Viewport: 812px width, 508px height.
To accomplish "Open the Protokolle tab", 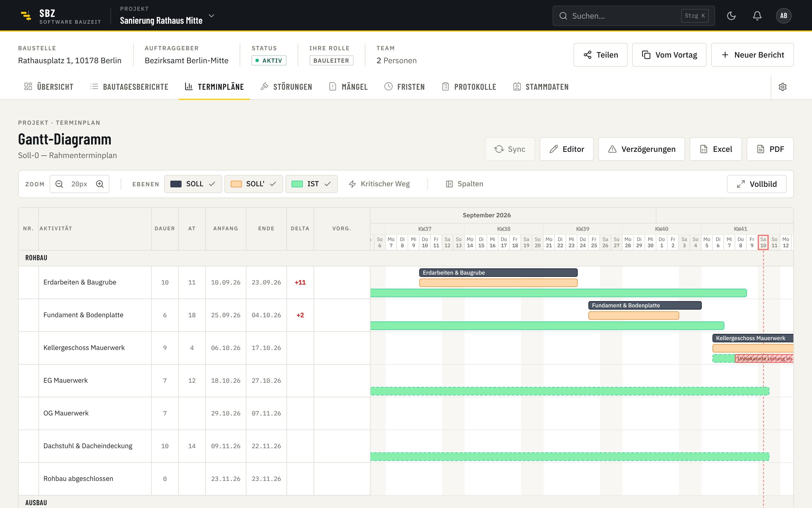I will point(469,87).
